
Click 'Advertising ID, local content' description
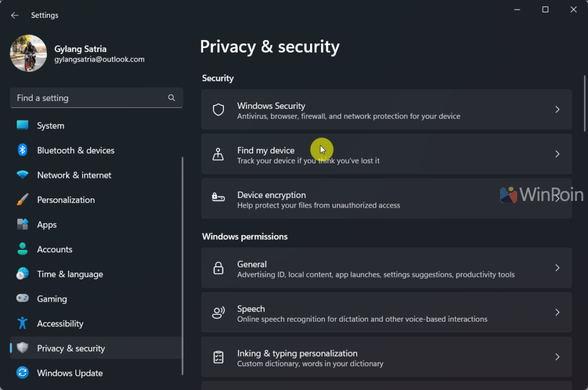coord(376,275)
